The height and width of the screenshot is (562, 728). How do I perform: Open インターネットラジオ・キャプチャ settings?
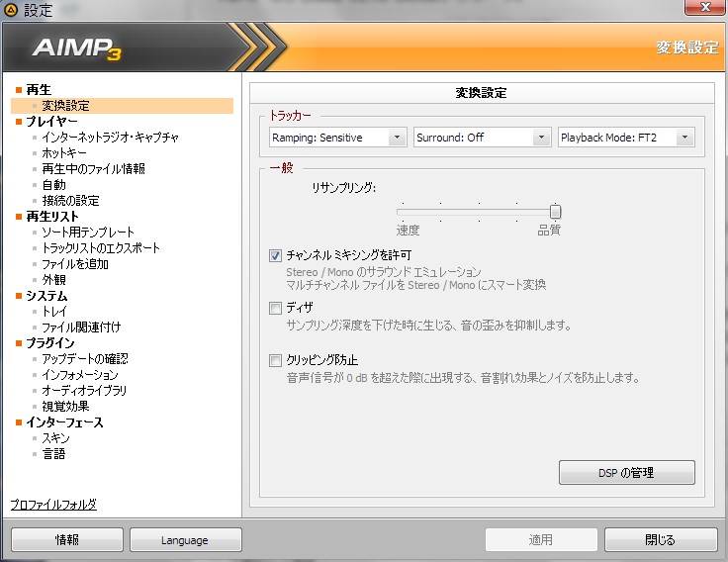110,137
